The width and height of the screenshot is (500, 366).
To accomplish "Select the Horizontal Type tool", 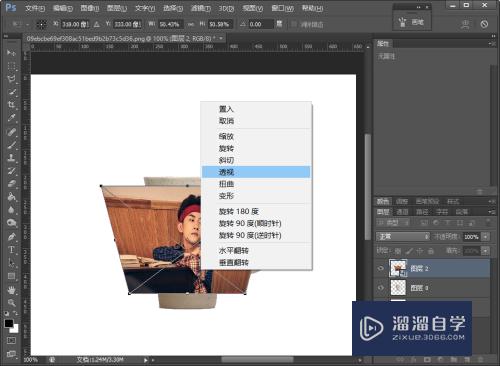I will pyautogui.click(x=11, y=250).
